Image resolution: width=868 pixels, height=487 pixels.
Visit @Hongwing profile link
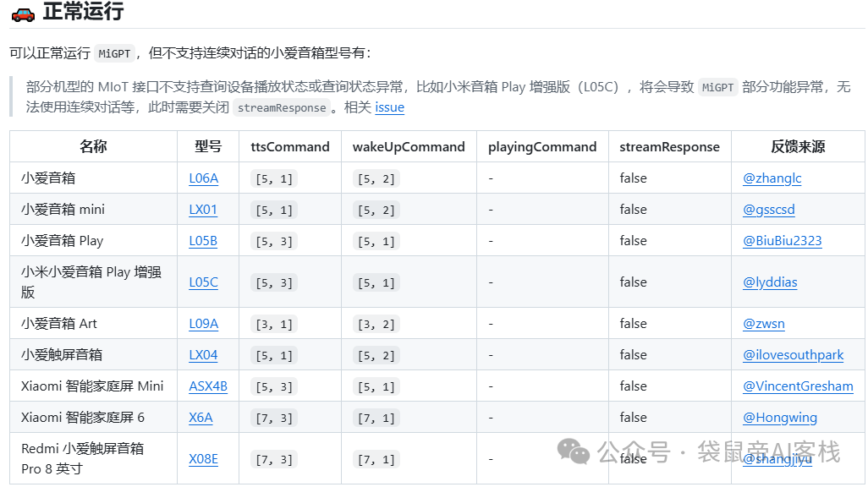(780, 418)
